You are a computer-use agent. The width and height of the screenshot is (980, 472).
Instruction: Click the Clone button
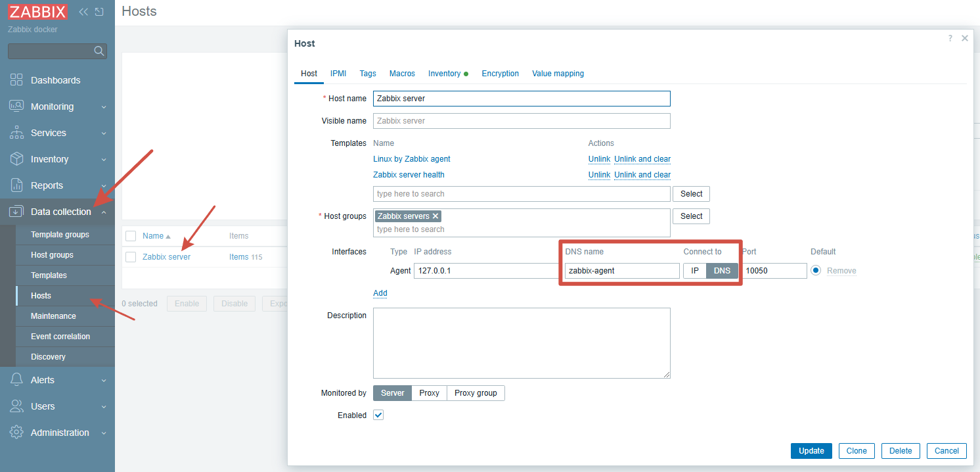(857, 451)
